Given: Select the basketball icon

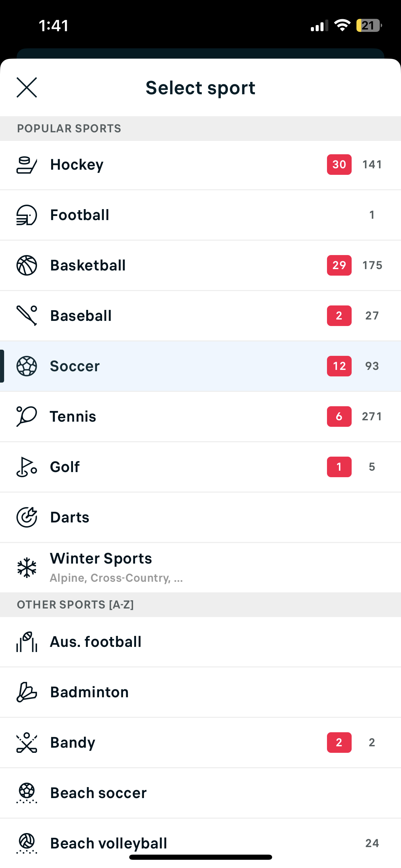Looking at the screenshot, I should (26, 265).
